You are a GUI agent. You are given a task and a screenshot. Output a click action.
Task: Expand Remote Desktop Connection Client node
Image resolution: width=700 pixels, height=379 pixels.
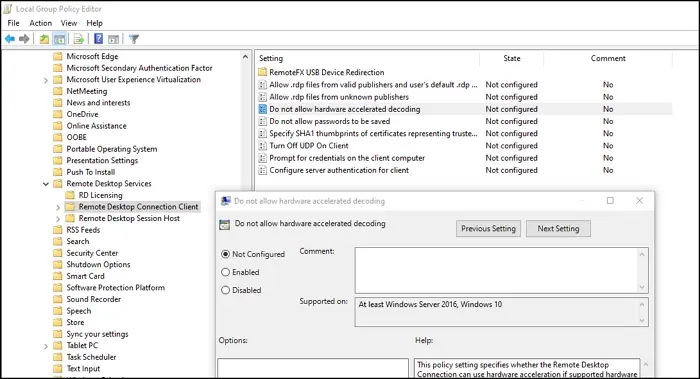(58, 207)
